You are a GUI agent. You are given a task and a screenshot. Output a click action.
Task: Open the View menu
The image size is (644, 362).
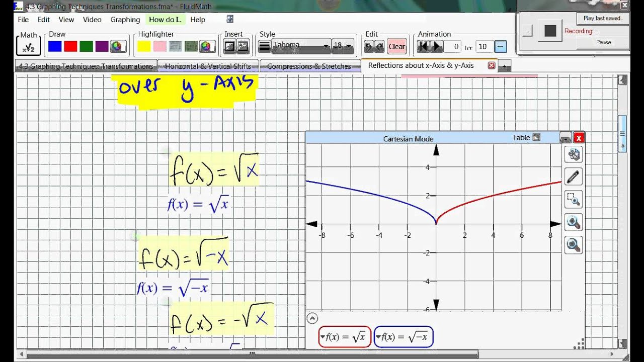click(66, 20)
